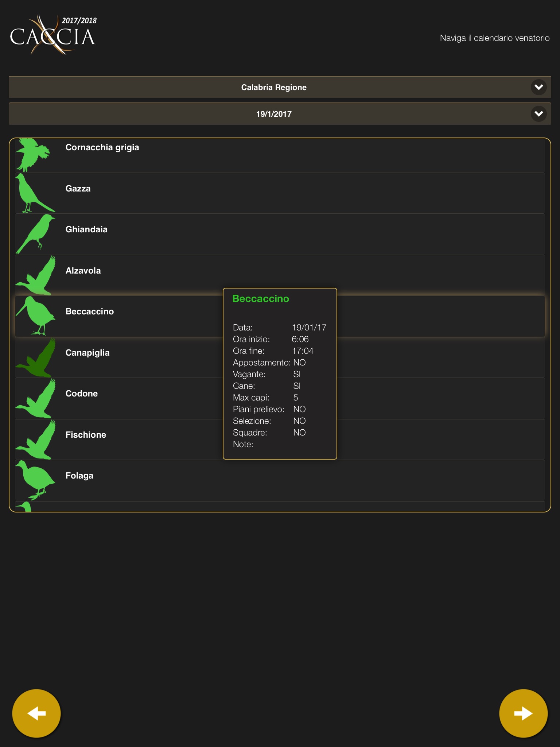Viewport: 560px width, 747px height.
Task: Click the Alzavola flying duck icon
Action: 35,275
